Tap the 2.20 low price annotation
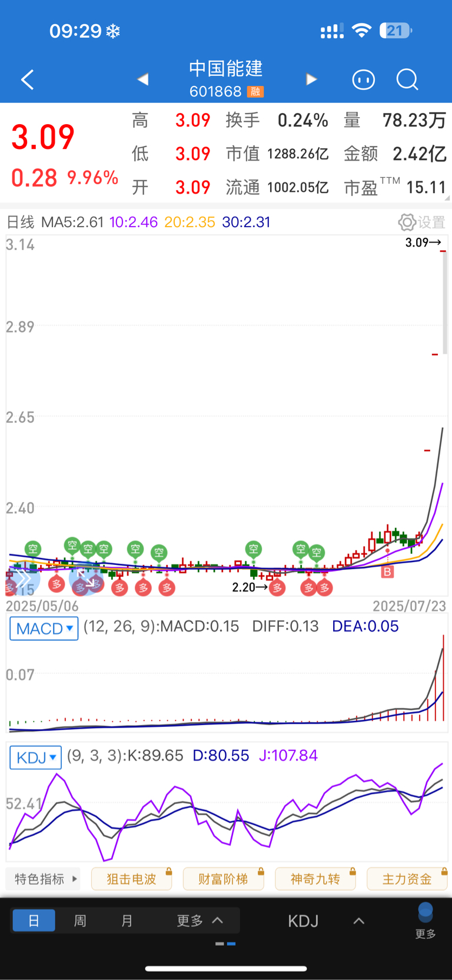 (x=250, y=587)
